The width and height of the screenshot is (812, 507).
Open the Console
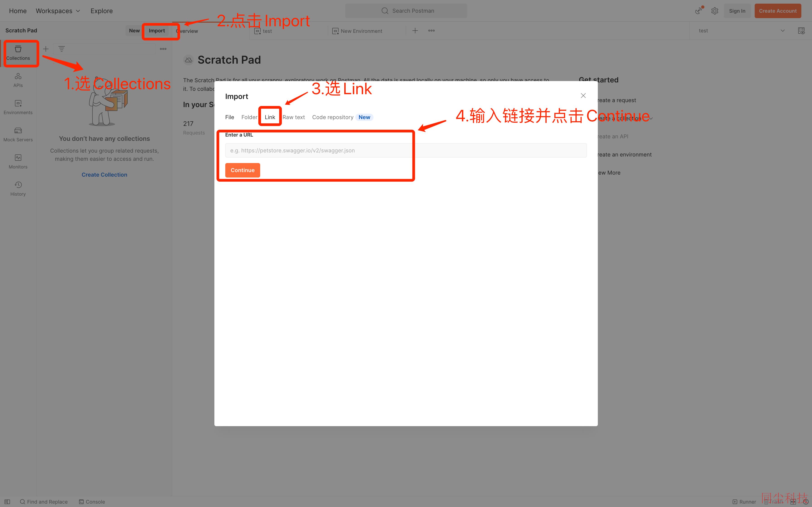[x=92, y=502]
